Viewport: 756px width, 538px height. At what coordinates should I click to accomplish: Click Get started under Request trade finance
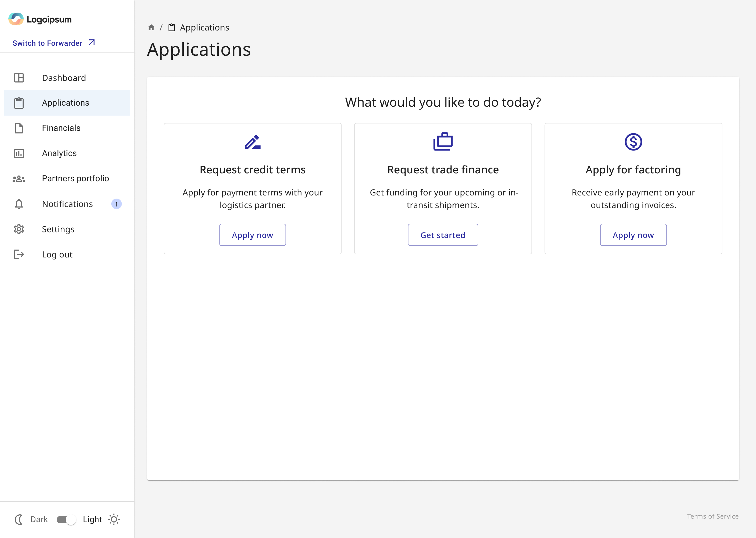click(x=443, y=235)
